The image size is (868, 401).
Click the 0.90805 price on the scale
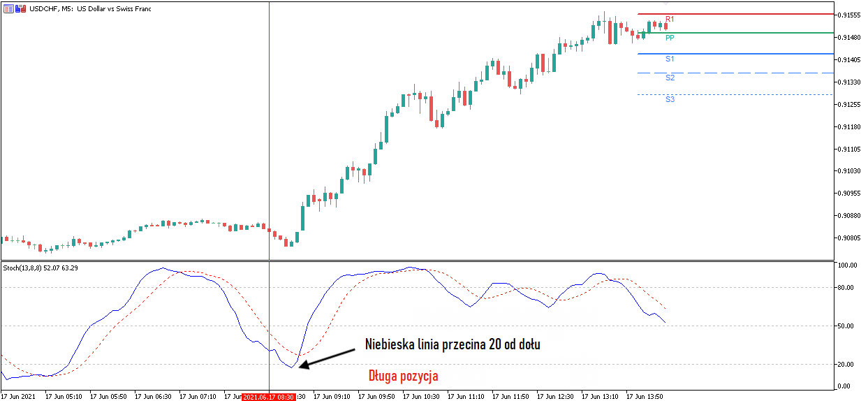tap(849, 238)
